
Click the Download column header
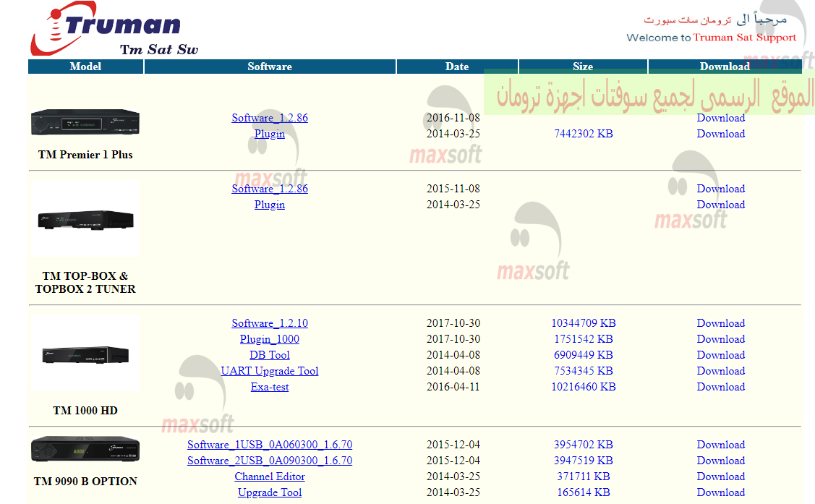coord(725,67)
